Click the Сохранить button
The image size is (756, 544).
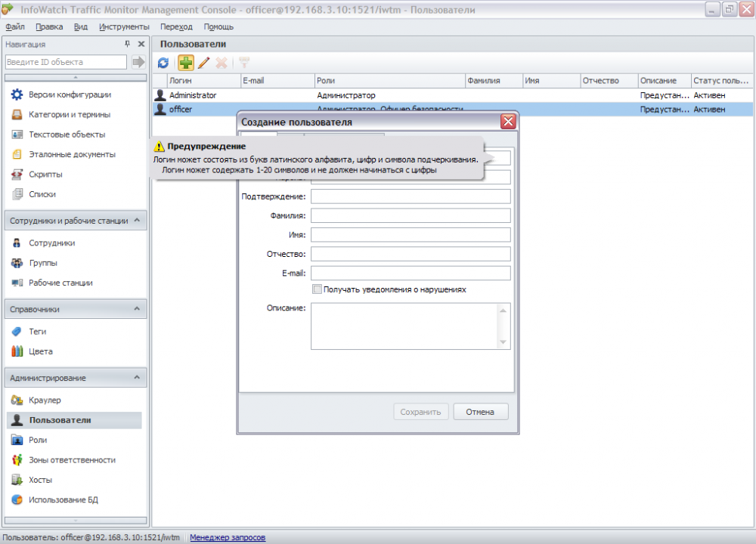click(x=420, y=412)
